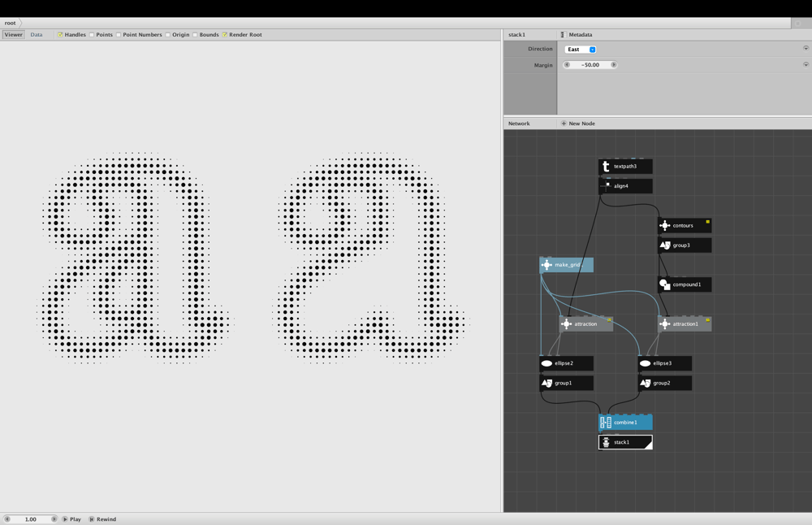Enable the Origin checkbox
This screenshot has width=812, height=525.
pyautogui.click(x=168, y=35)
